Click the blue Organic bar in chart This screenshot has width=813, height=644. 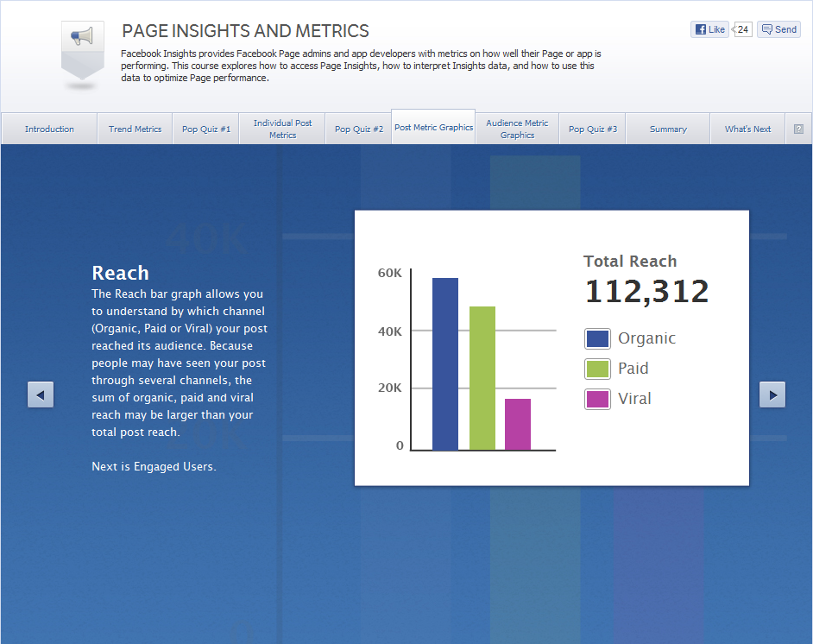(x=444, y=364)
